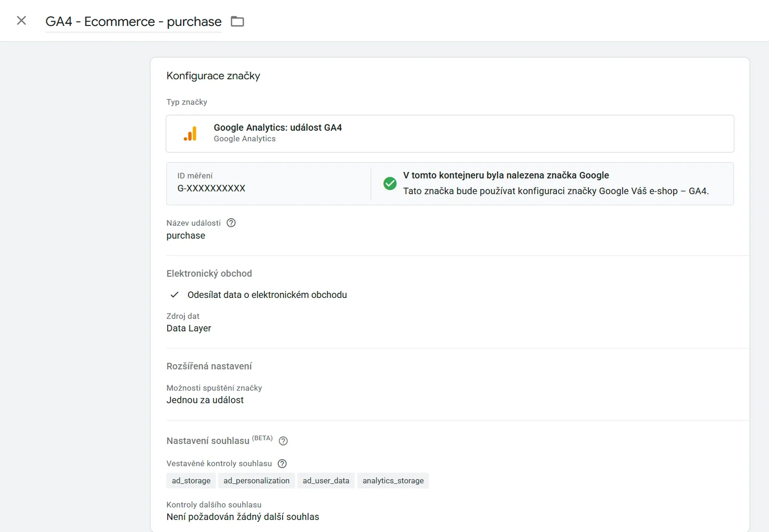Click the Jednou za událost firing option
Viewport: 769px width, 532px height.
point(205,400)
